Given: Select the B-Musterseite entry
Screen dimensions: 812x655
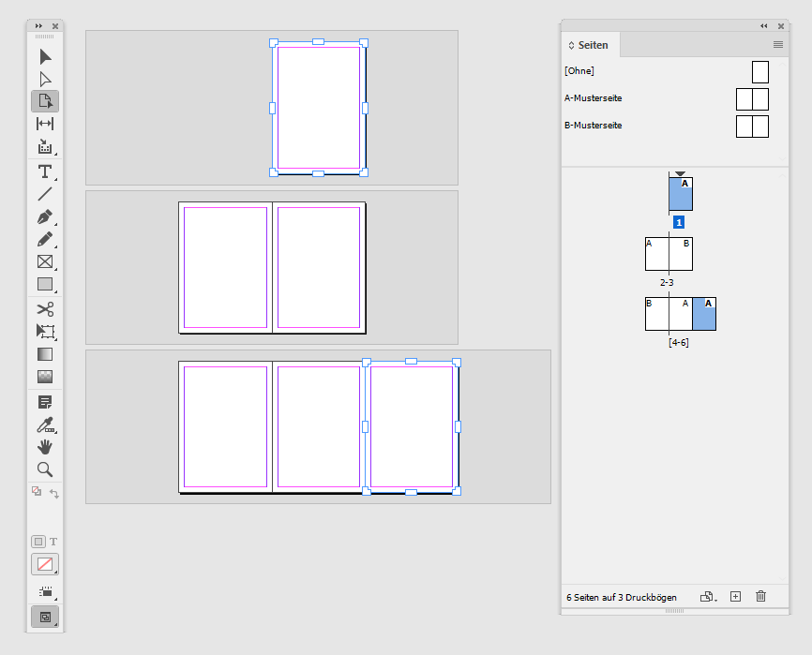Looking at the screenshot, I should click(x=606, y=125).
